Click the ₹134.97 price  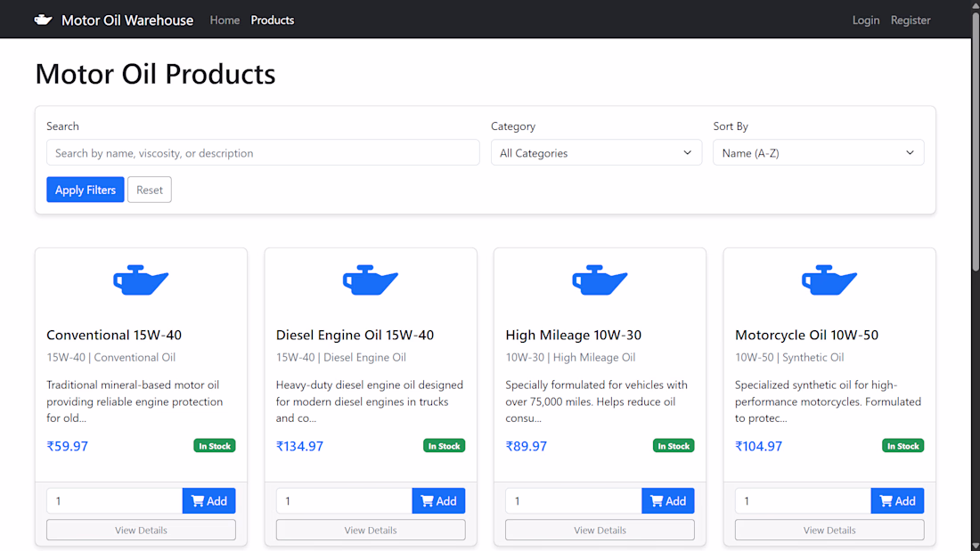[299, 446]
